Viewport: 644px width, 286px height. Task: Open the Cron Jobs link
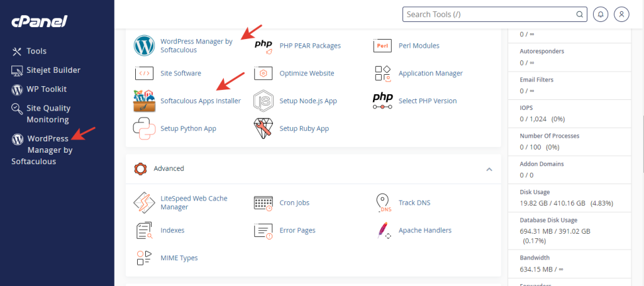pyautogui.click(x=294, y=202)
